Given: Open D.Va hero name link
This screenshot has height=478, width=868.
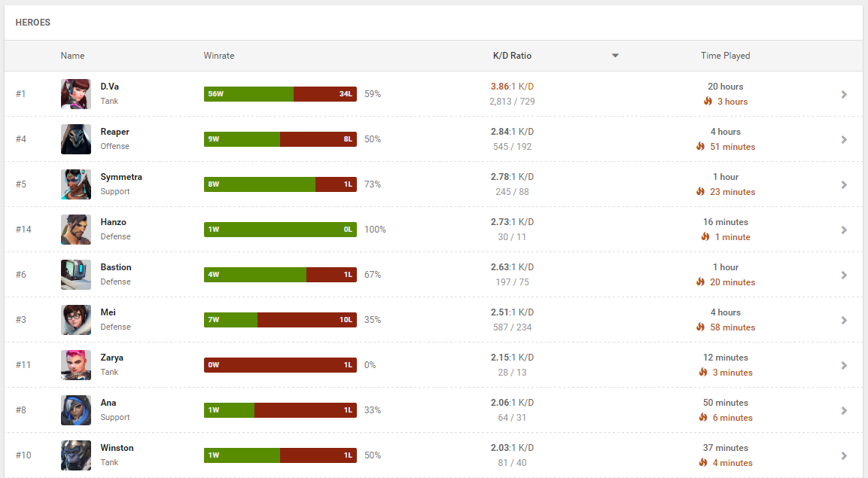Looking at the screenshot, I should [110, 87].
